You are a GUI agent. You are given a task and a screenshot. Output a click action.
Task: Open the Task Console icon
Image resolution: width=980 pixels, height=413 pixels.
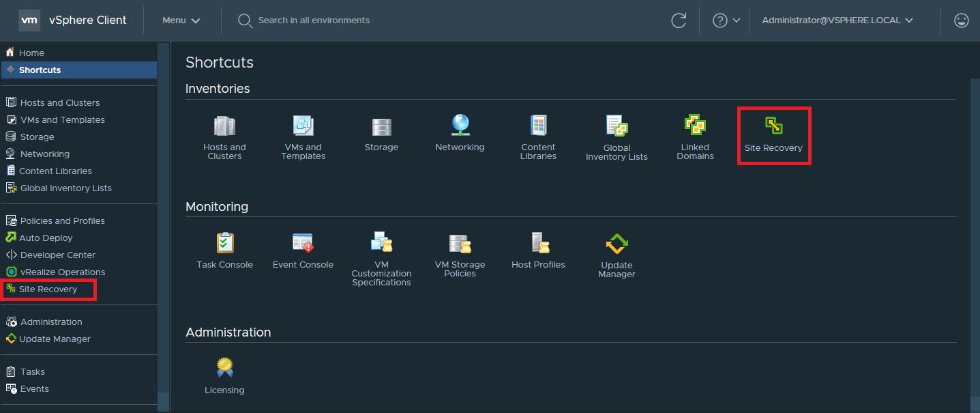pos(224,243)
